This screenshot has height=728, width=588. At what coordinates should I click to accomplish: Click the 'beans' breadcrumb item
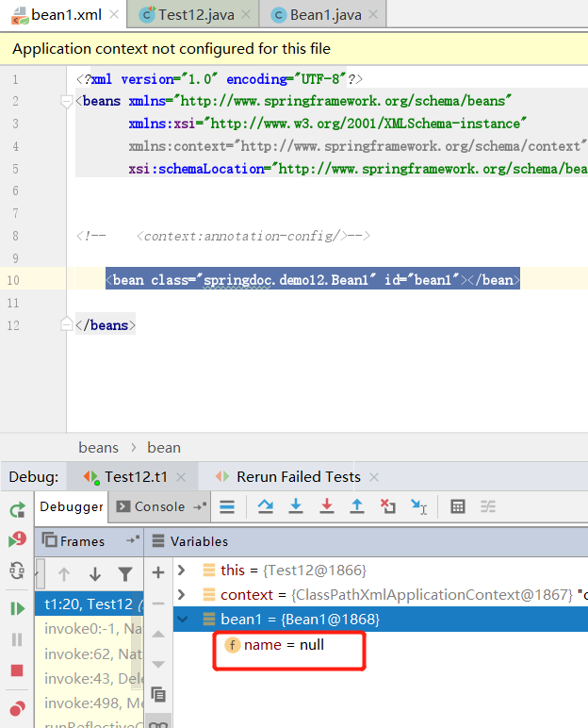98,448
